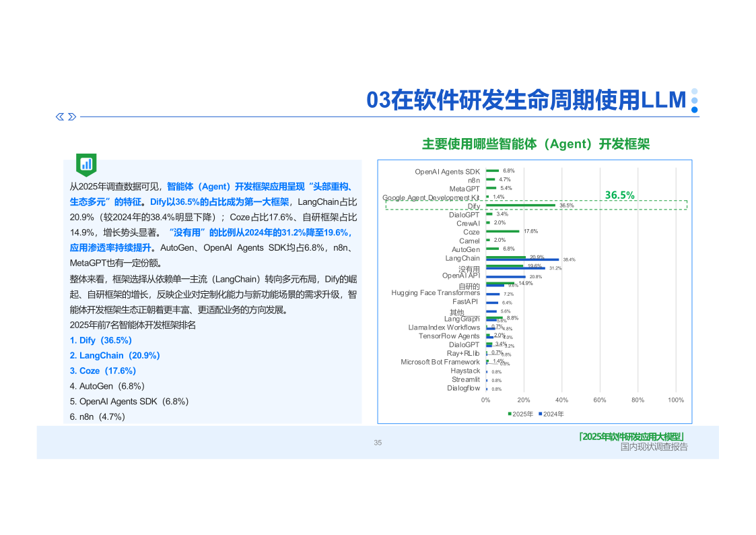Click the 31.2% value label beside the 没有用 bar
This screenshot has width=756, height=535.
coord(555,268)
